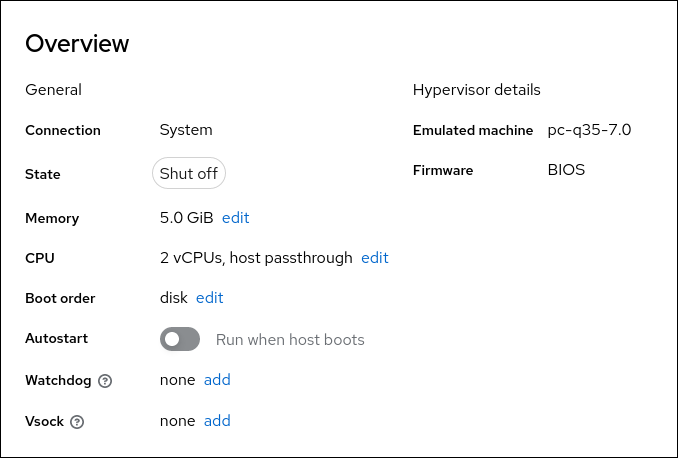Click the System connection value
Screen dimensions: 678x458
coord(186,130)
